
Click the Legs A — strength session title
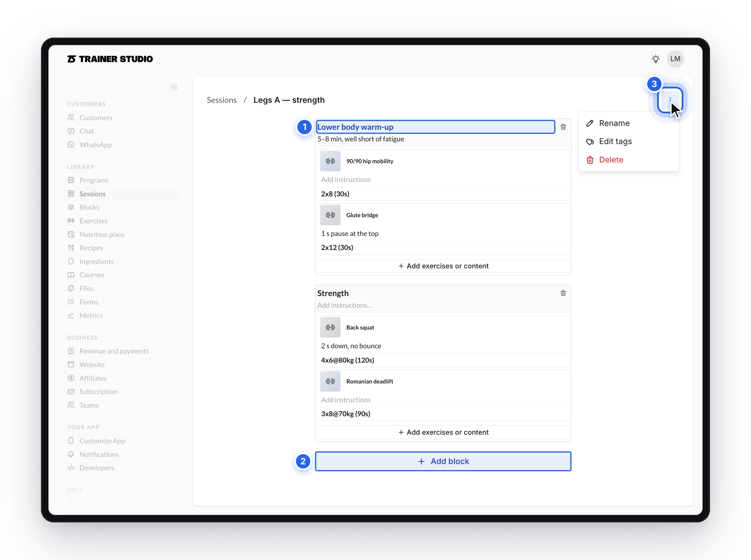289,100
